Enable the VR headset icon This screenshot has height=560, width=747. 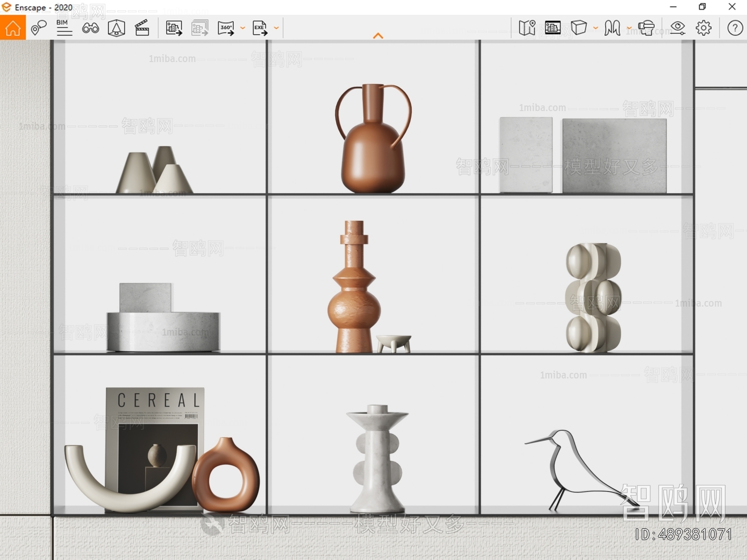pyautogui.click(x=646, y=28)
